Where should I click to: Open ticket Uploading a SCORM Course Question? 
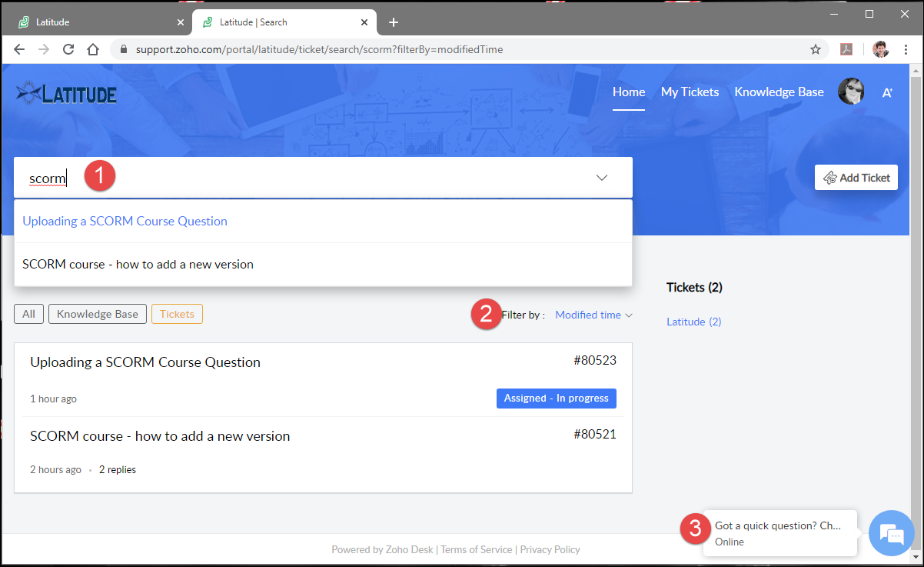tap(145, 362)
